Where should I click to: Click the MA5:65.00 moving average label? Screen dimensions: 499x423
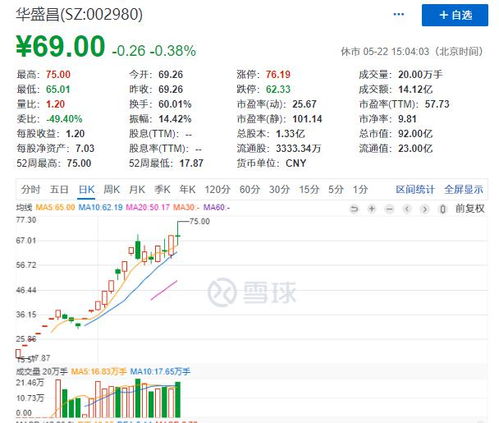click(x=55, y=207)
